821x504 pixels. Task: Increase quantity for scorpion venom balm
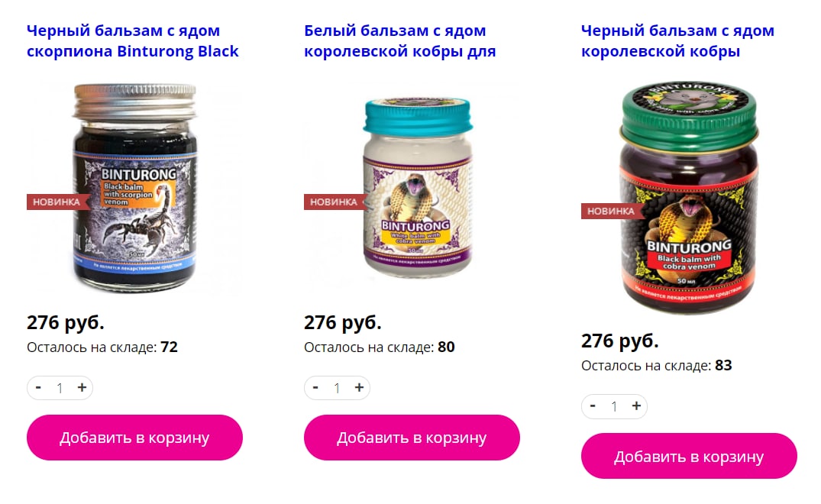(82, 388)
